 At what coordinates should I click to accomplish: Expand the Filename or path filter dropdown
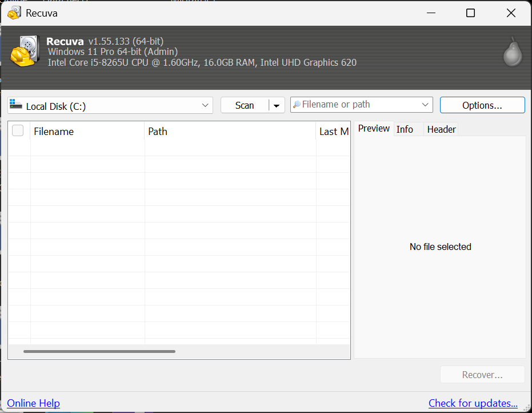[425, 105]
